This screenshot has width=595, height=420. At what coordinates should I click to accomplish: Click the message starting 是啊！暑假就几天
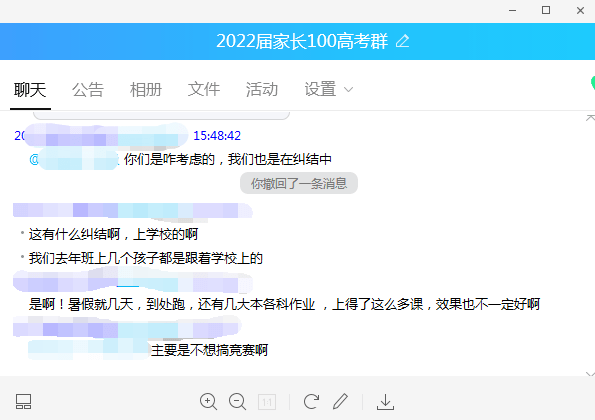(x=284, y=304)
